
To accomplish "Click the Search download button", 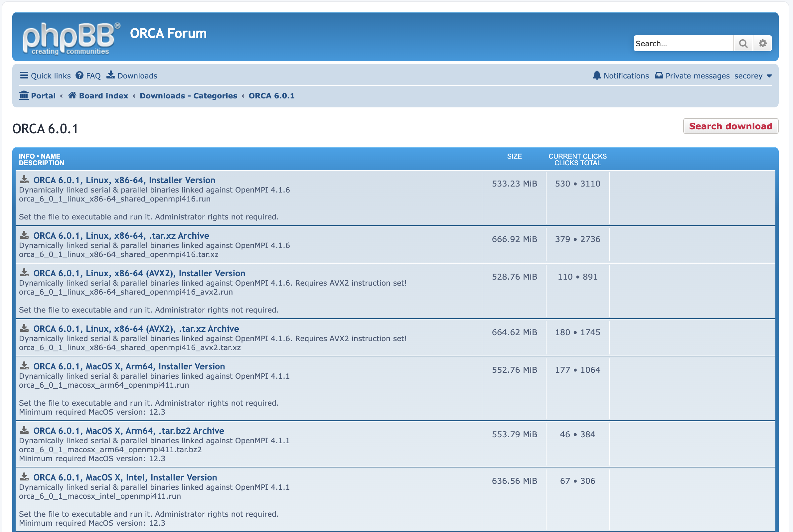I will click(x=730, y=126).
